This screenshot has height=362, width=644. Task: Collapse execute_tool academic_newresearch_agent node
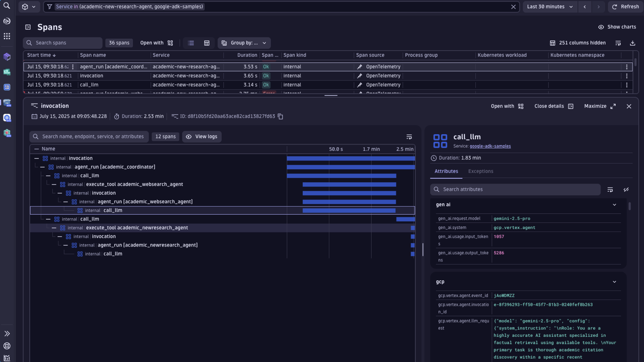coord(54,228)
